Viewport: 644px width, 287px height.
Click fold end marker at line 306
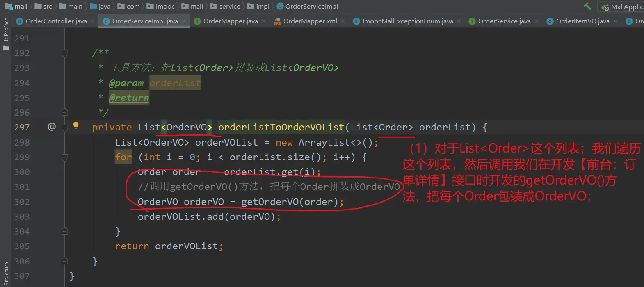(65, 261)
